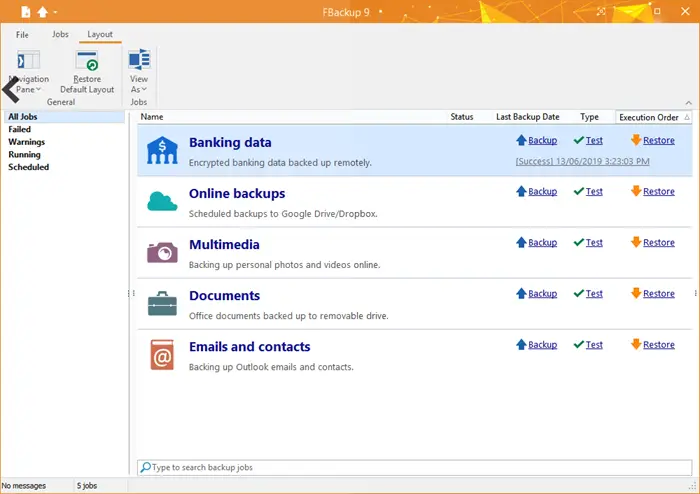Select the Online backups job title
This screenshot has width=700, height=494.
(237, 193)
